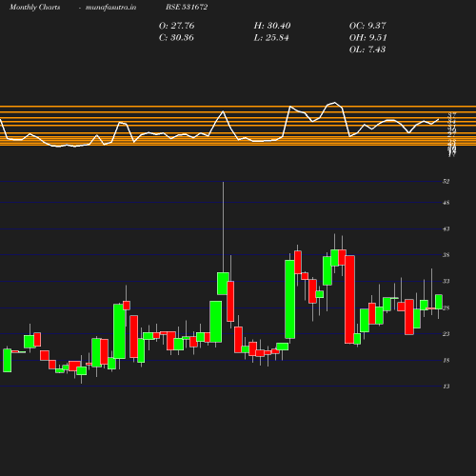The image size is (476, 476).
Task: Click the last green candle on the right
Action: [x=439, y=302]
